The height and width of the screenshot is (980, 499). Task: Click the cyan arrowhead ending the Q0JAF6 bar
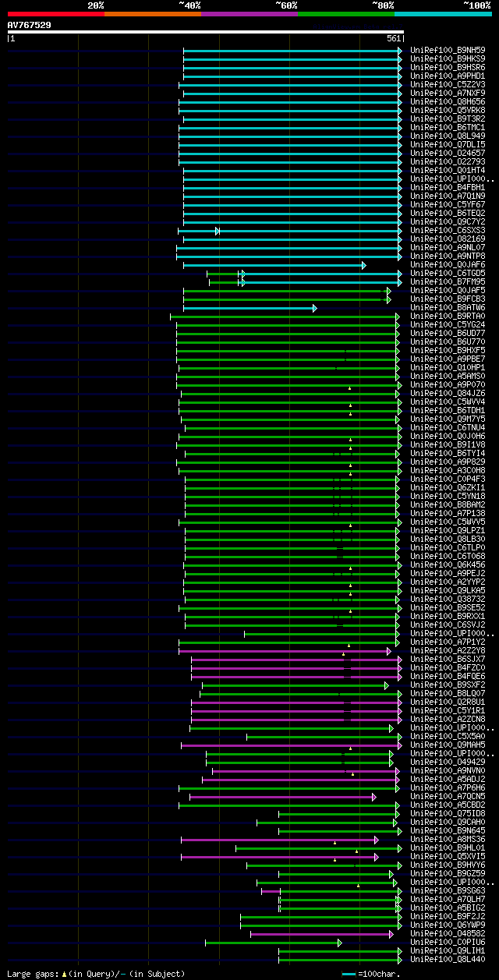click(x=363, y=265)
